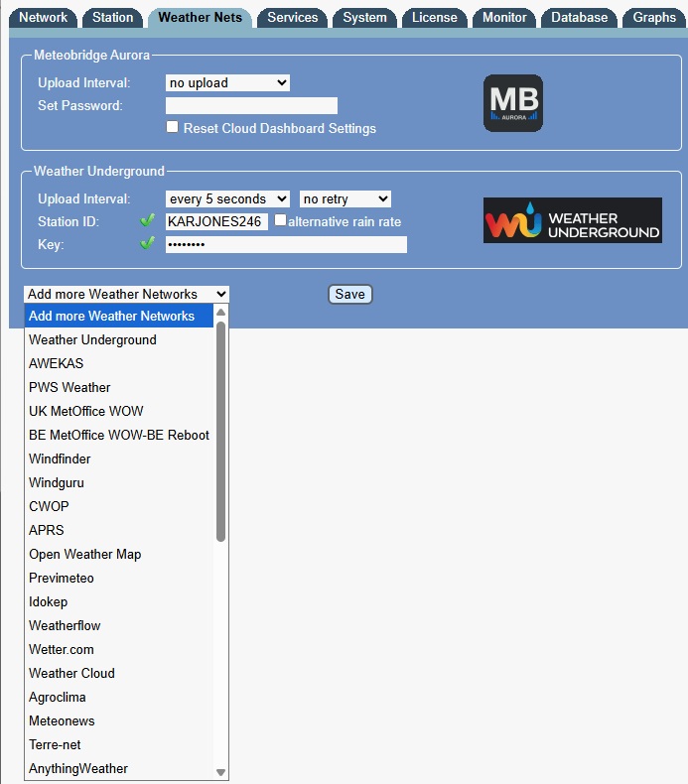This screenshot has height=784, width=688.
Task: Select Windfinder from the list
Action: point(119,459)
